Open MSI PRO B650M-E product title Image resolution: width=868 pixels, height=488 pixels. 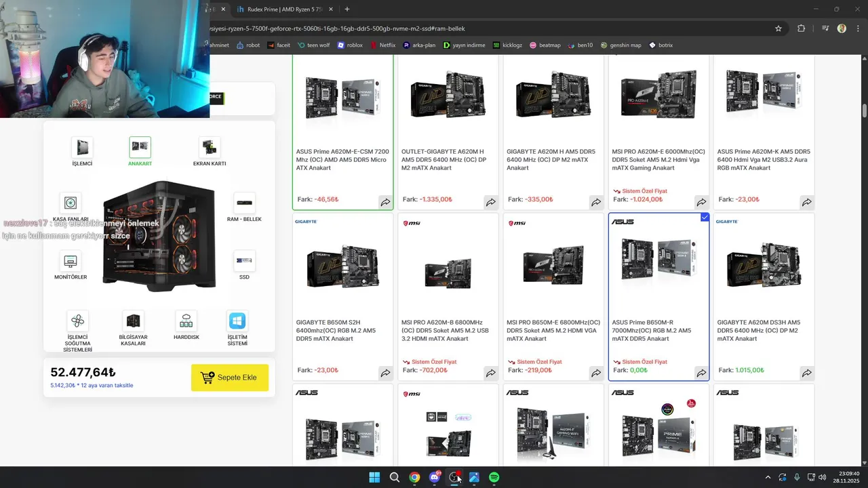(553, 331)
